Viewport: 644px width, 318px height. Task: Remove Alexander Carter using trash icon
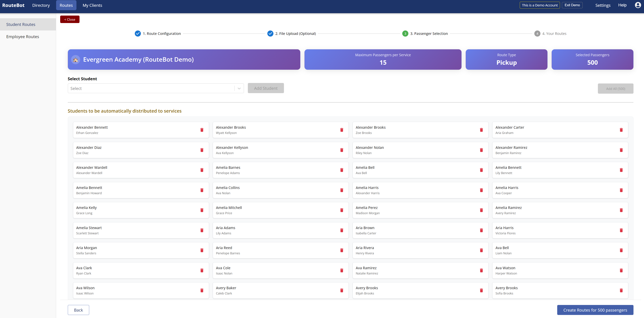[x=621, y=130]
